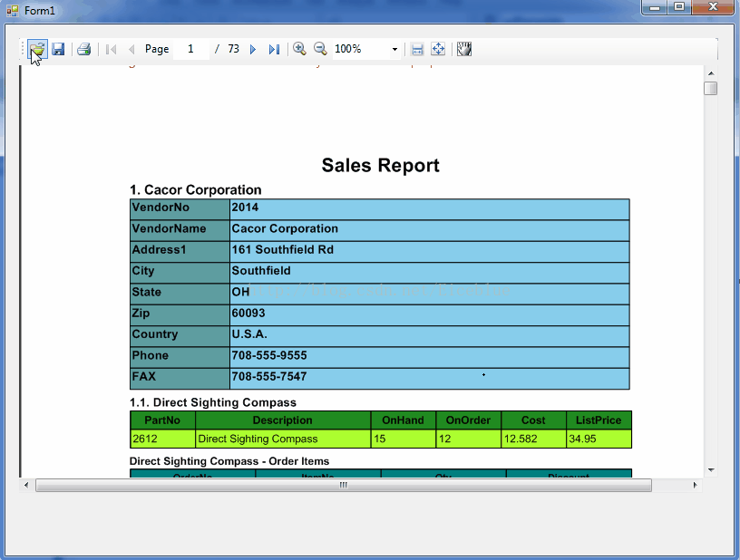
Task: Click the OnOrder column header
Action: [468, 420]
